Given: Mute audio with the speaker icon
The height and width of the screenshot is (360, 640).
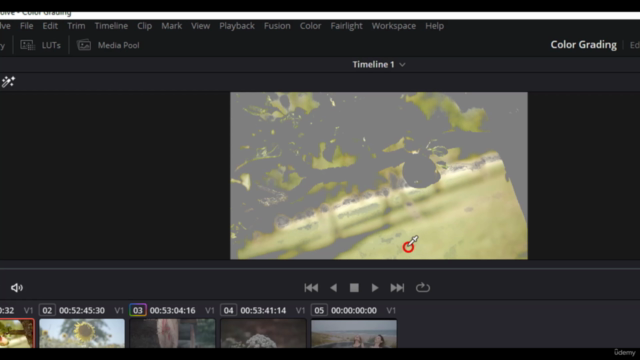Looking at the screenshot, I should [x=17, y=288].
